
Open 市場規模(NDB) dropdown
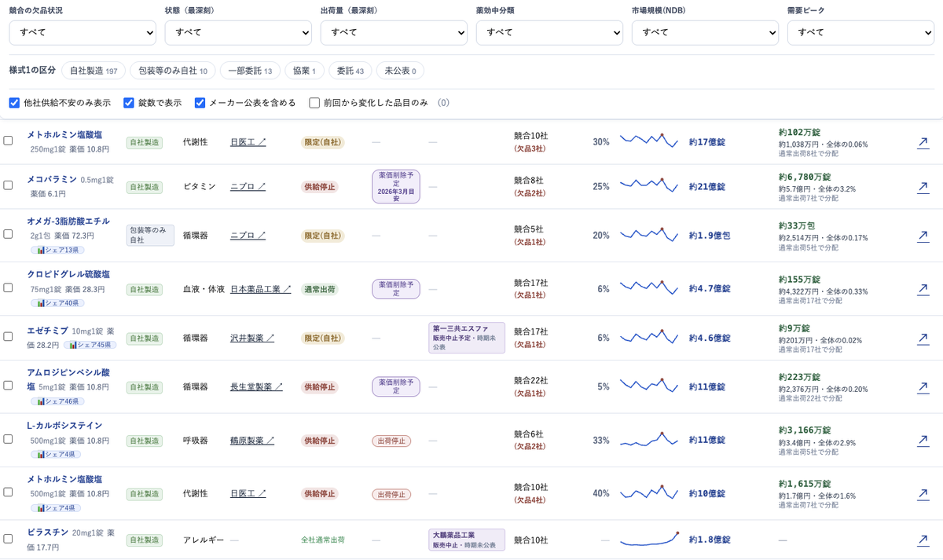705,33
